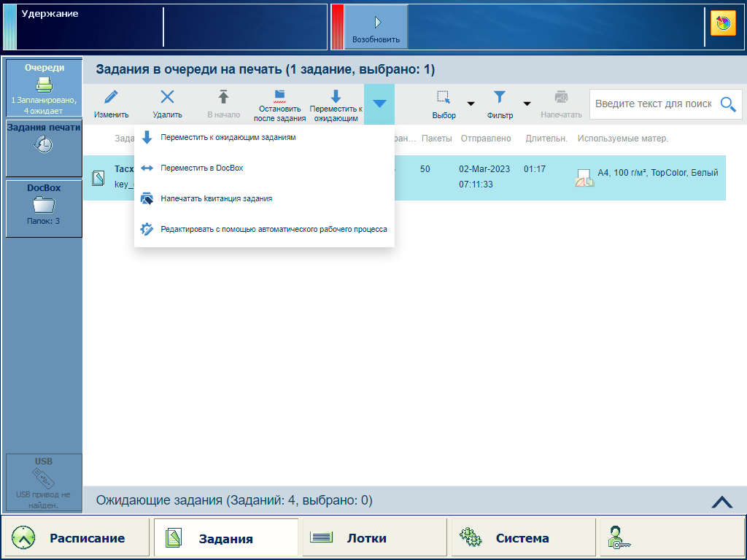747x560 pixels.
Task: Open the Лотки bottom tab
Action: tap(374, 538)
